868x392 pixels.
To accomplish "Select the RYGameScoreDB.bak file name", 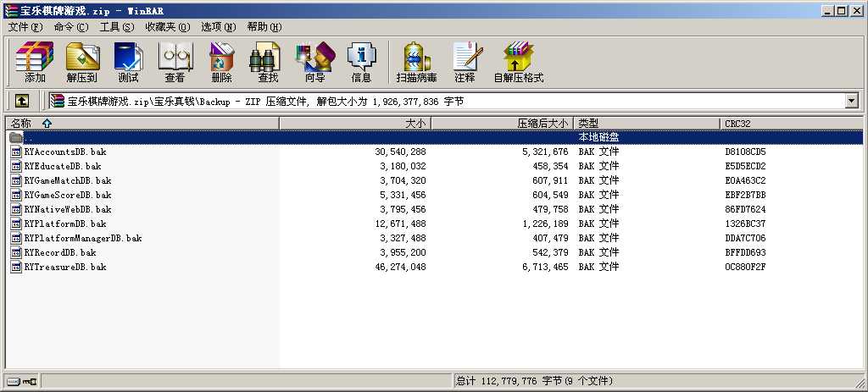I will click(x=68, y=195).
